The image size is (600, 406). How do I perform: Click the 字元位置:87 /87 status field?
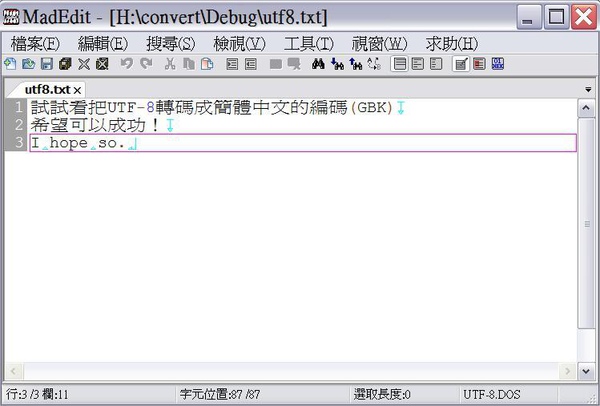tap(264, 394)
